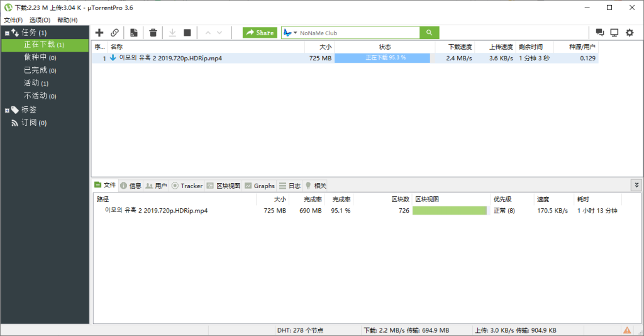
Task: Click the 标签 tag icon
Action: pyautogui.click(x=15, y=109)
